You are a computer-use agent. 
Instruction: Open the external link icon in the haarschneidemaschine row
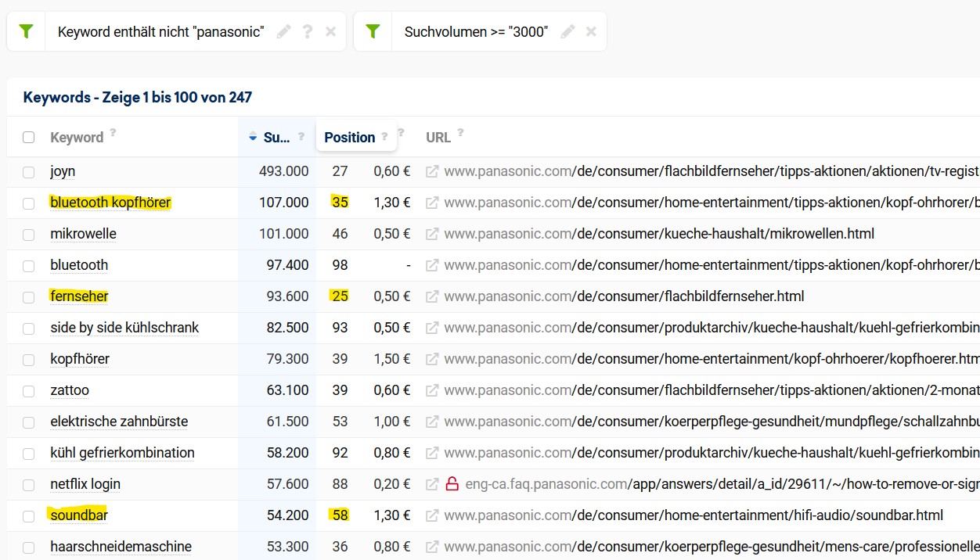point(432,547)
